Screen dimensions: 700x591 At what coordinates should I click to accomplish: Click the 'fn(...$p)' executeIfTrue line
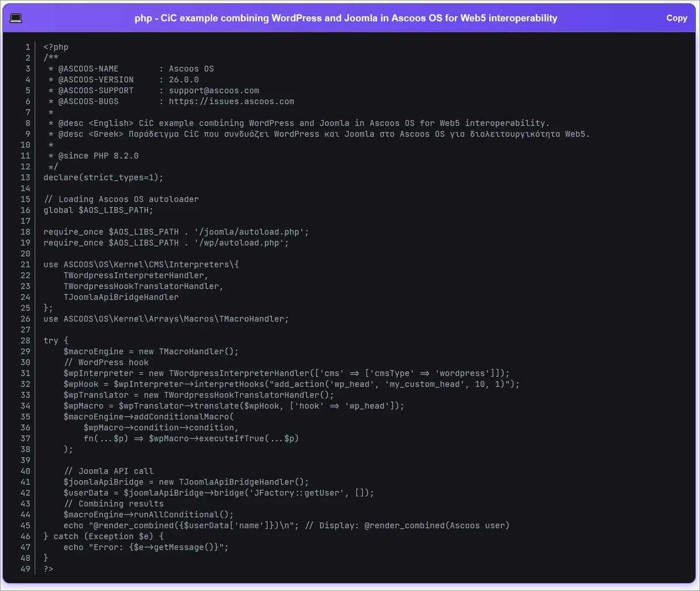191,439
